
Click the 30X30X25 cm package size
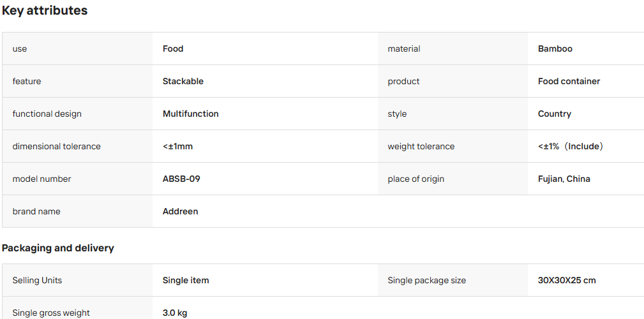567,281
